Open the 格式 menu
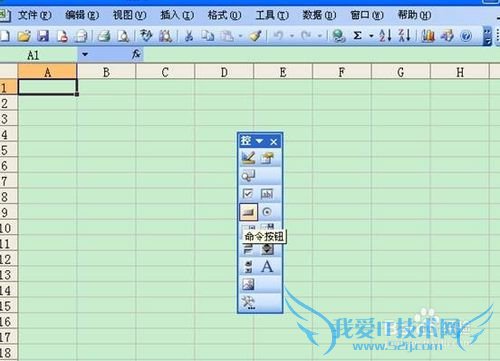The width and height of the screenshot is (500, 361). [224, 15]
